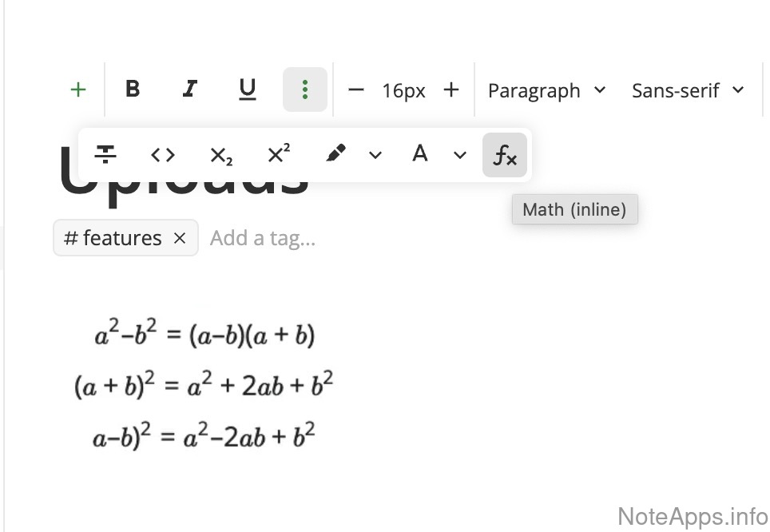This screenshot has width=770, height=532.
Task: Remove the features tag
Action: coord(180,238)
